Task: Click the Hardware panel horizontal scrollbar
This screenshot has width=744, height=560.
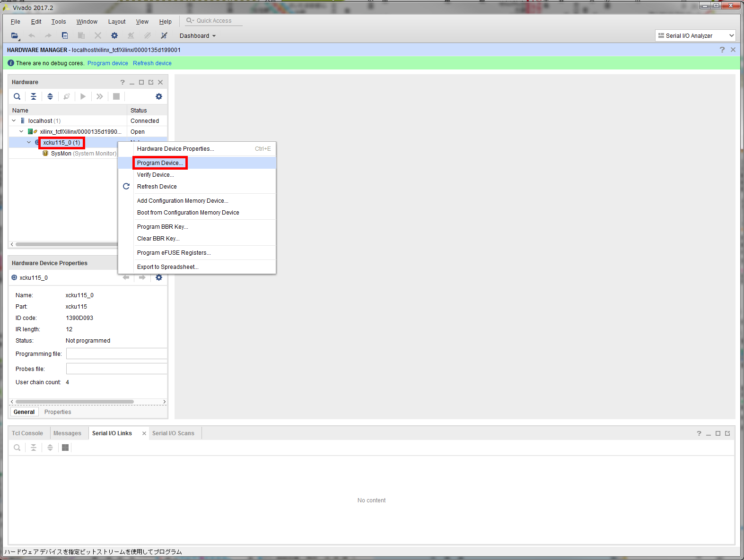Action: 66,244
